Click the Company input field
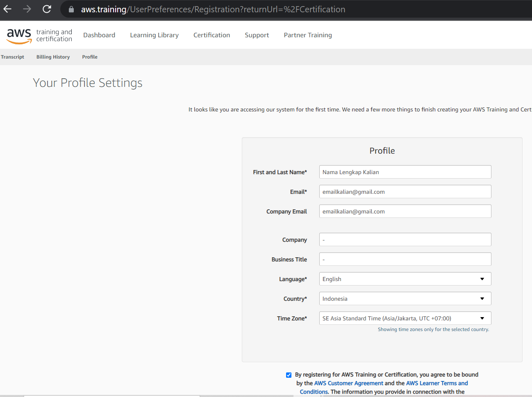This screenshot has width=532, height=397. click(405, 240)
